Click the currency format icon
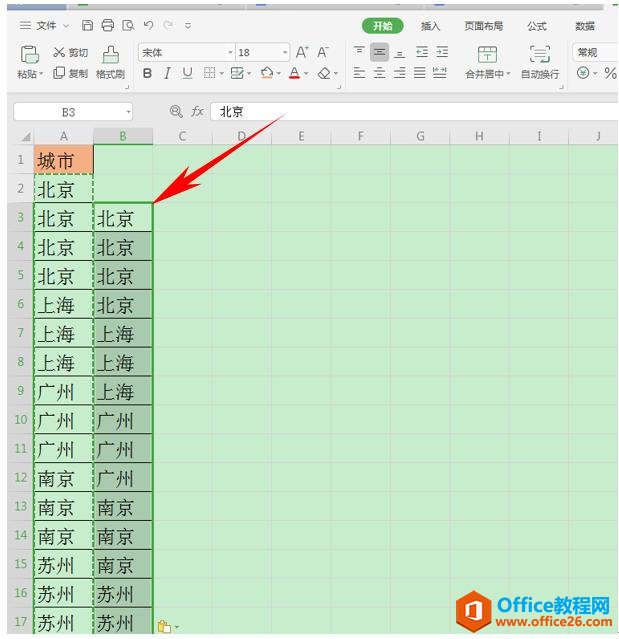The height and width of the screenshot is (639, 619). click(583, 73)
